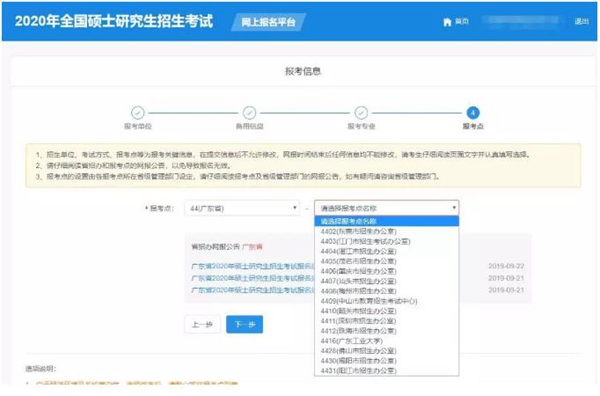Click the 报考专业 step checkmark circle

click(x=361, y=113)
